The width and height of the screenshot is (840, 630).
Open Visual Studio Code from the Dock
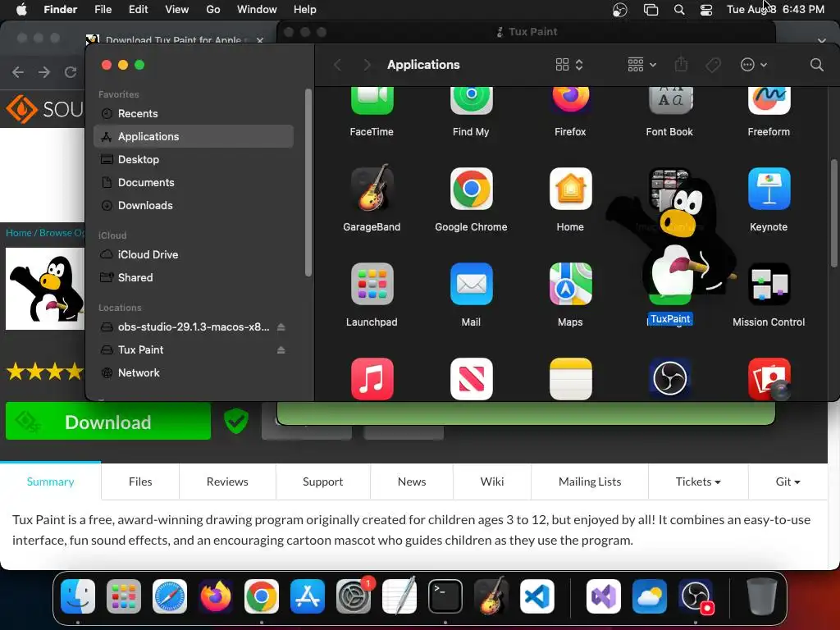537,596
